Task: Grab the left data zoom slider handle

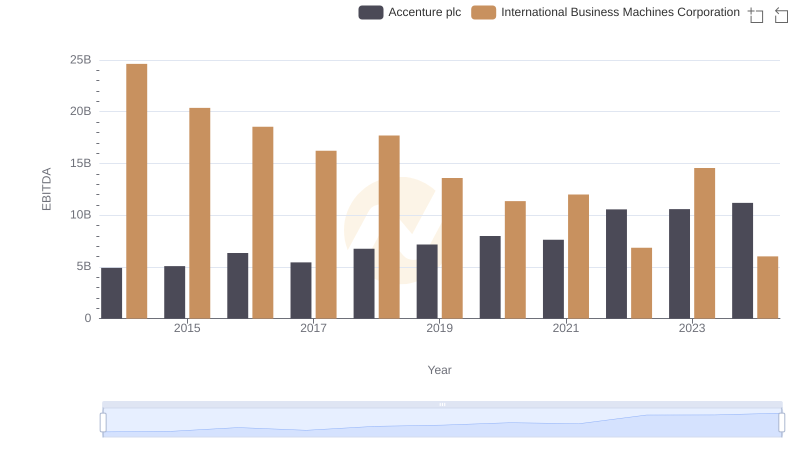Action: click(103, 423)
